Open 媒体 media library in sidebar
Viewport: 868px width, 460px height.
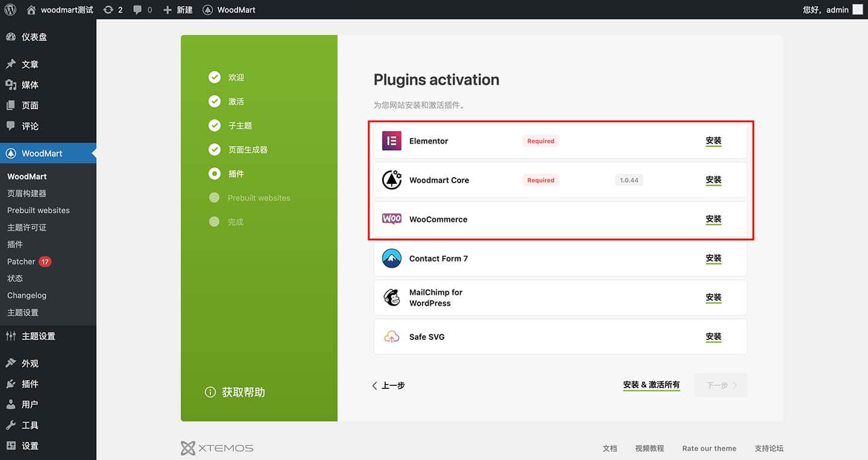(x=48, y=85)
